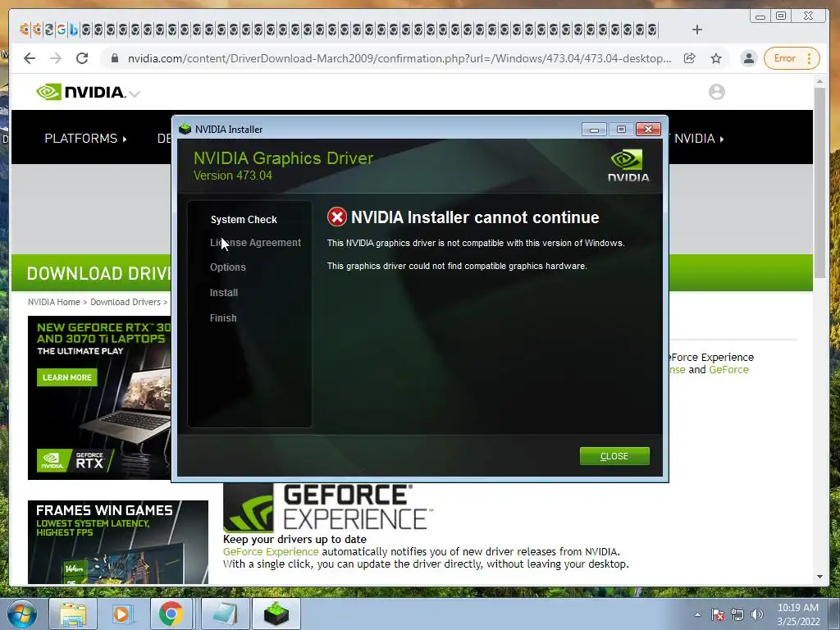Show hidden tray icons arrow
840x630 pixels.
point(697,614)
